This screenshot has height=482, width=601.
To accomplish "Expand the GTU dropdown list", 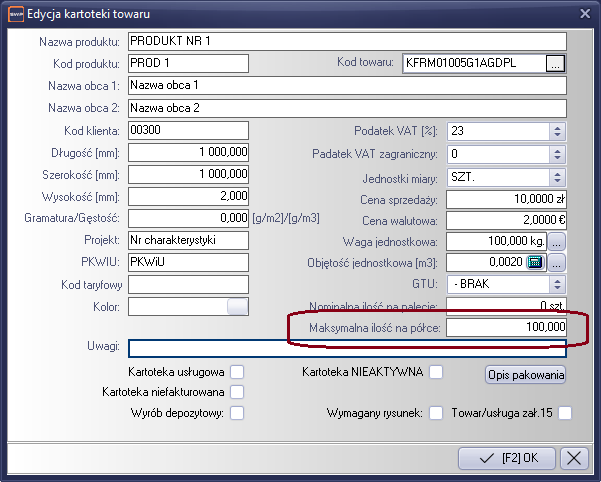I will [x=558, y=285].
